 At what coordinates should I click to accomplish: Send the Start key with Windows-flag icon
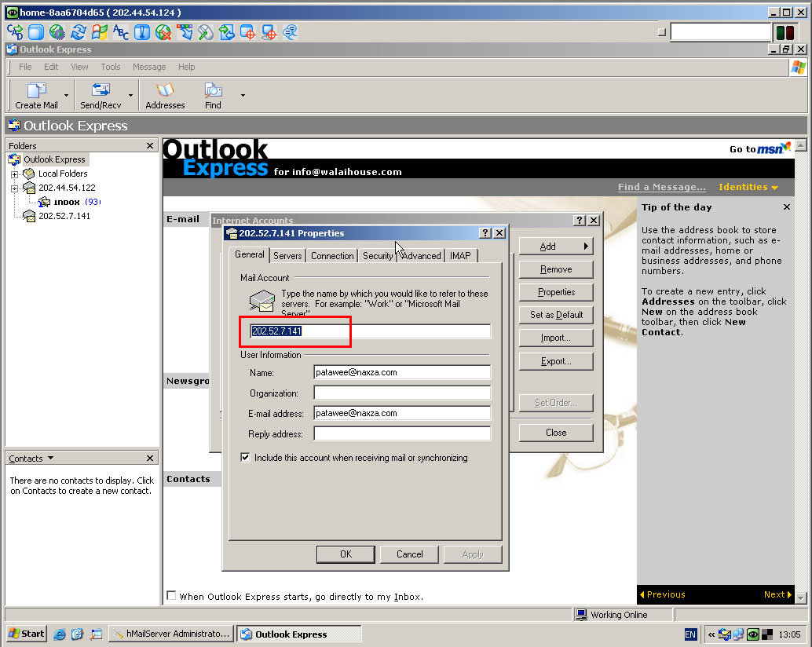[x=100, y=32]
